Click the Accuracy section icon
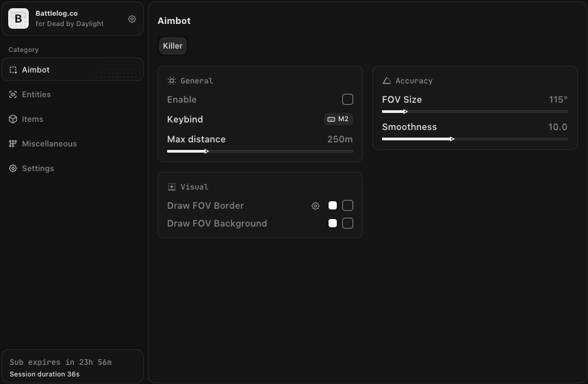This screenshot has height=384, width=588. 387,81
